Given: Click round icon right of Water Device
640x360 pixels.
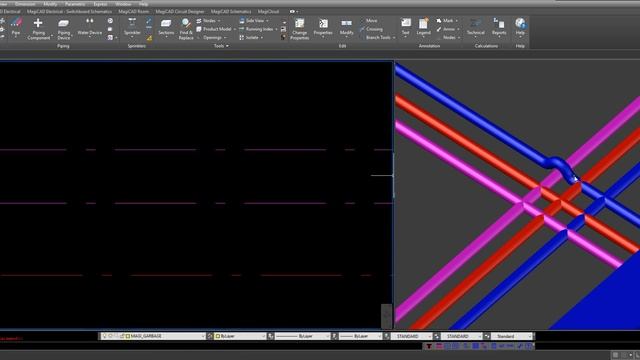Looking at the screenshot, I should [110, 20].
